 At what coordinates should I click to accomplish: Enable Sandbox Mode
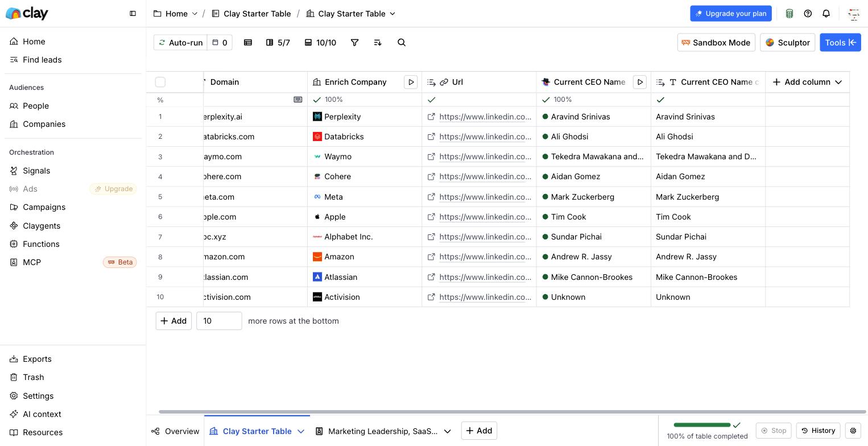click(716, 43)
